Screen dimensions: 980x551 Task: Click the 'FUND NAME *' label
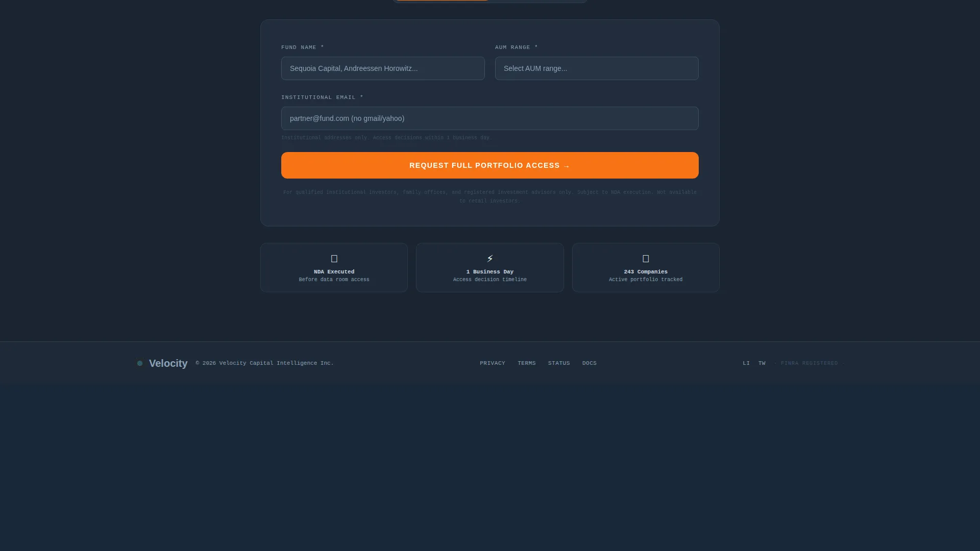(303, 47)
